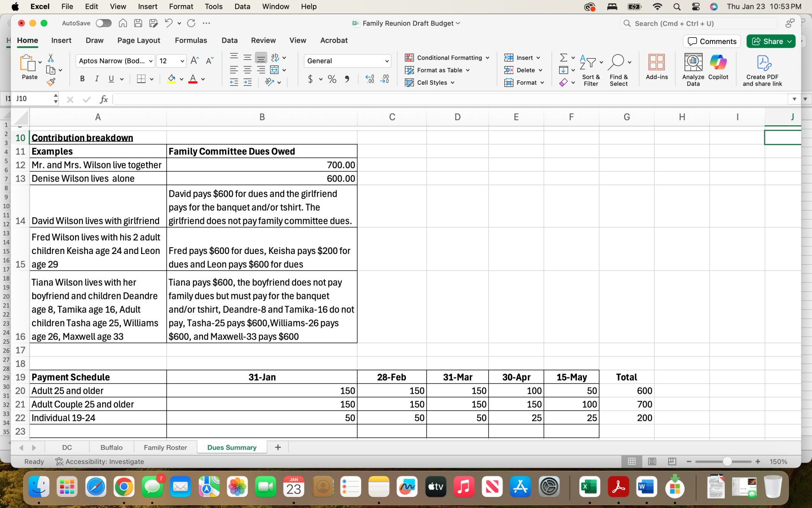Screen dimensions: 812x508
Task: Open the General number format dropdown
Action: point(387,61)
